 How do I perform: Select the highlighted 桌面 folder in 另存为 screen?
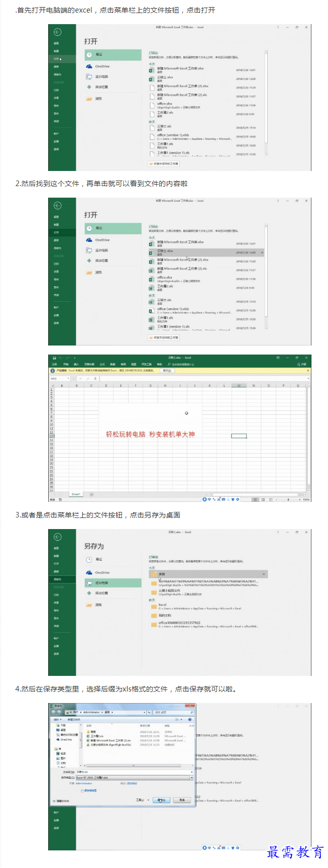[208, 574]
